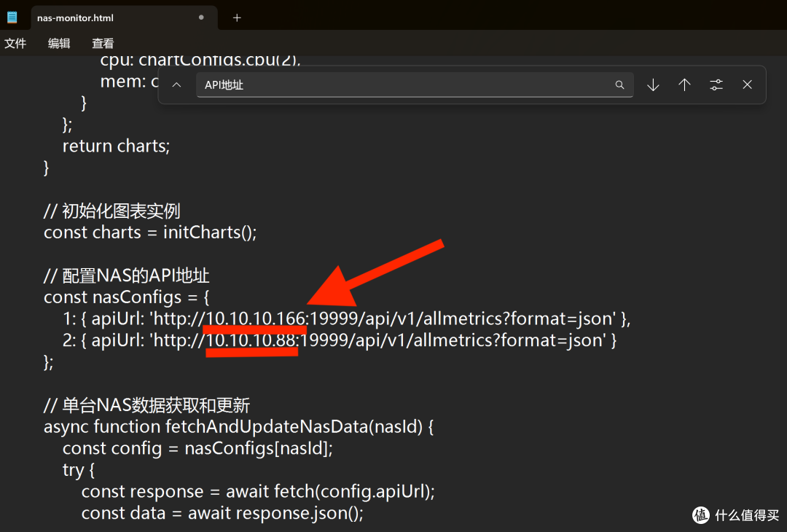Open the 查看 menu

(103, 44)
